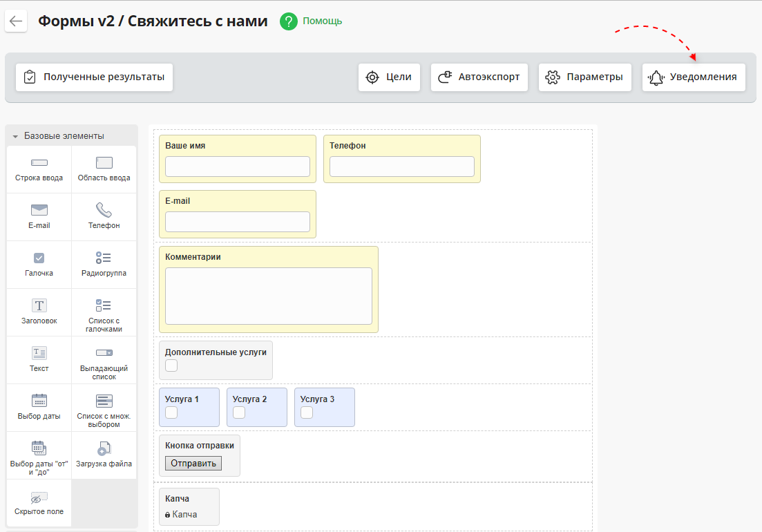Enable the Дополнительные услуги checkbox
The height and width of the screenshot is (532, 762).
tap(171, 365)
